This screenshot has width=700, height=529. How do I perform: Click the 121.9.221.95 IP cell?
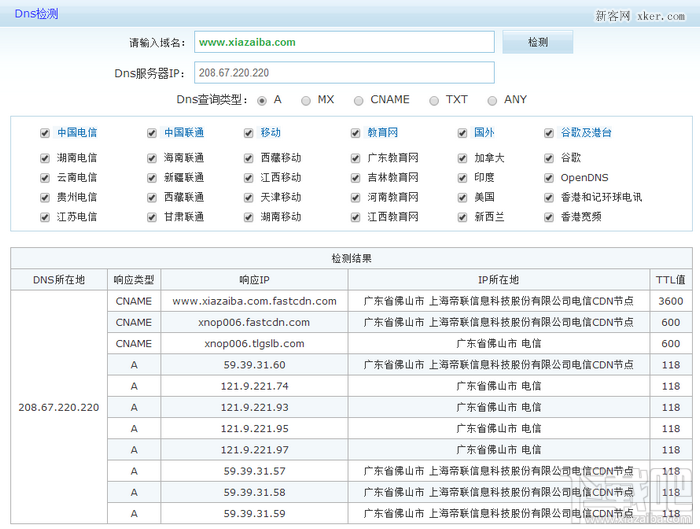coord(254,429)
